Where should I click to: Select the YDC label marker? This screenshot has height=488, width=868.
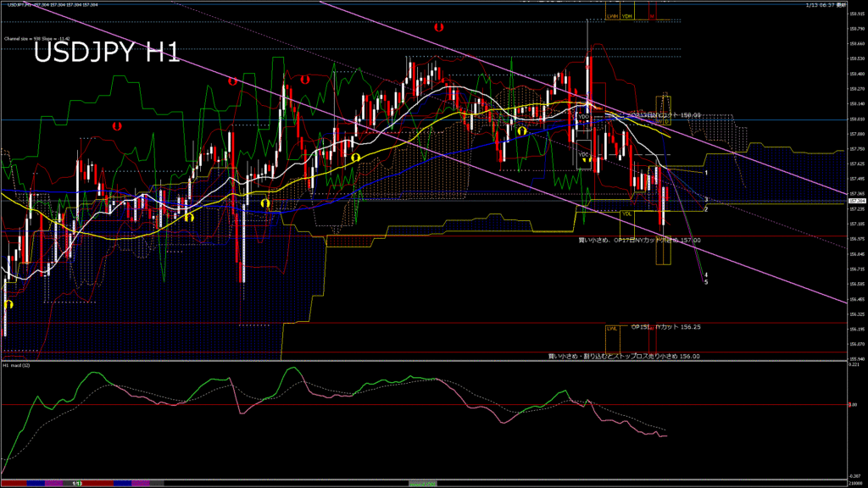click(583, 154)
